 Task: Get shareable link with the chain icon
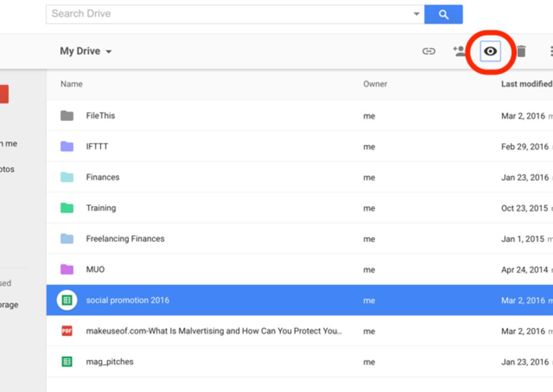point(429,52)
